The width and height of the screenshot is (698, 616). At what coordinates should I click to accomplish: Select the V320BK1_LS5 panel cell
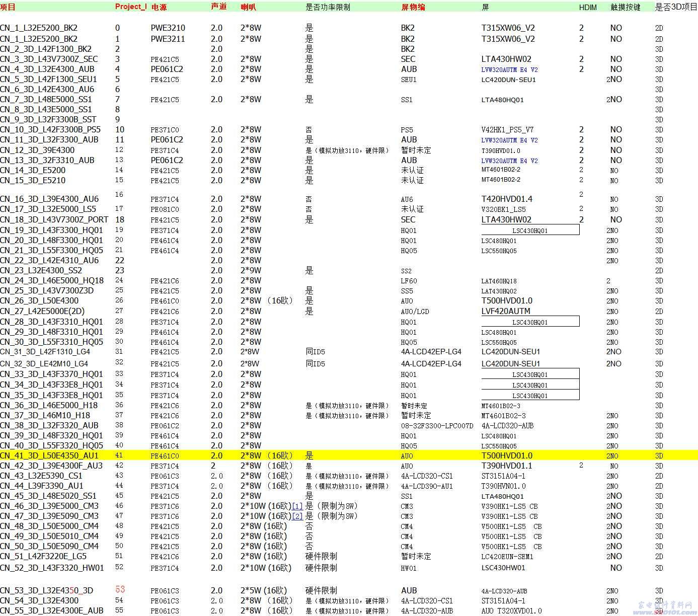pyautogui.click(x=503, y=209)
